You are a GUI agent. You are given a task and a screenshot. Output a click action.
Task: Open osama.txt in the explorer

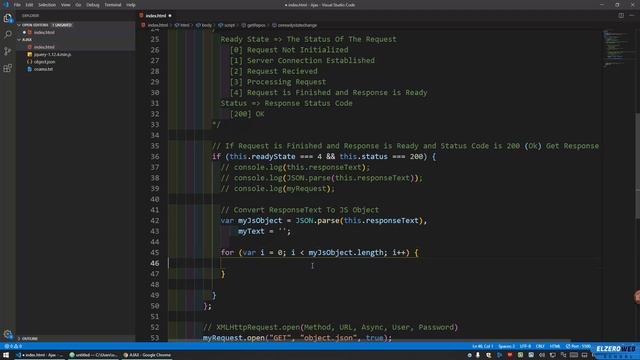click(x=43, y=69)
